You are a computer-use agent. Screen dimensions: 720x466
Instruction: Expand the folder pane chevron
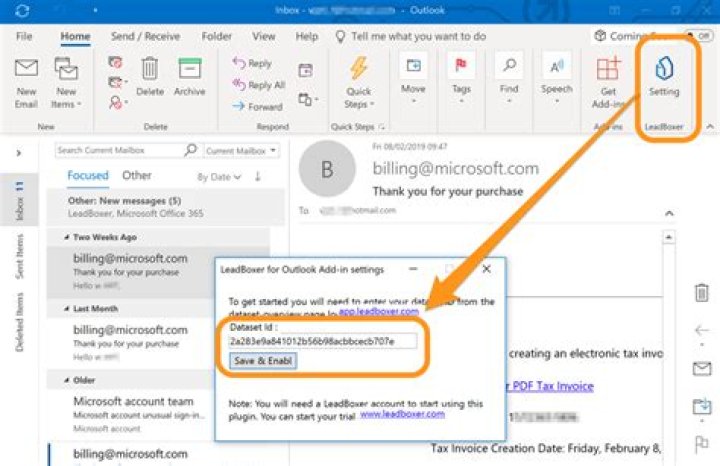coord(19,153)
